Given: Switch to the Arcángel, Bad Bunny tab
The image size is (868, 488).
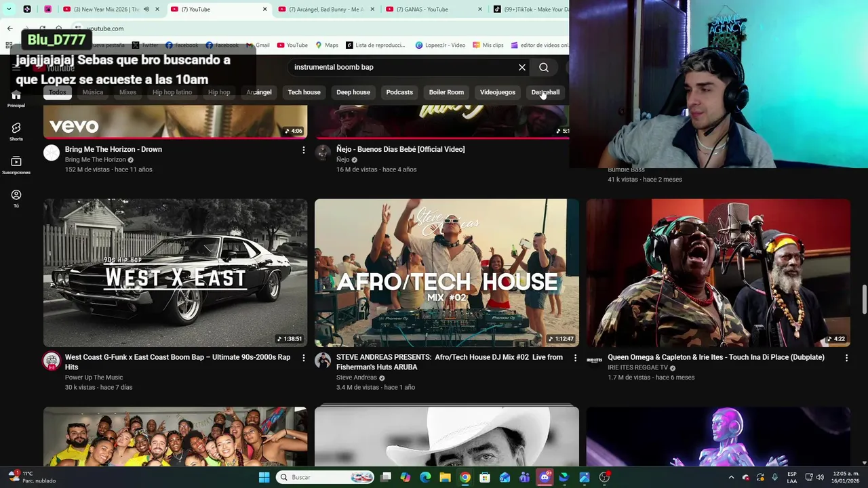Looking at the screenshot, I should (325, 9).
